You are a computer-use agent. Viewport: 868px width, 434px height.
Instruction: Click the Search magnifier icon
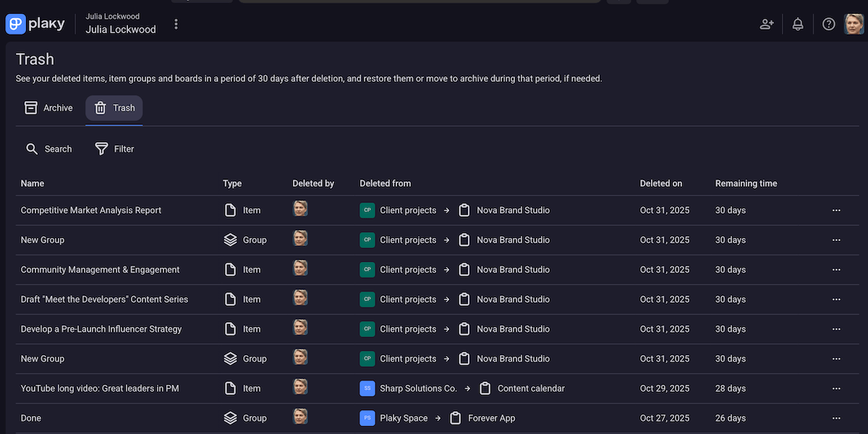click(x=32, y=149)
